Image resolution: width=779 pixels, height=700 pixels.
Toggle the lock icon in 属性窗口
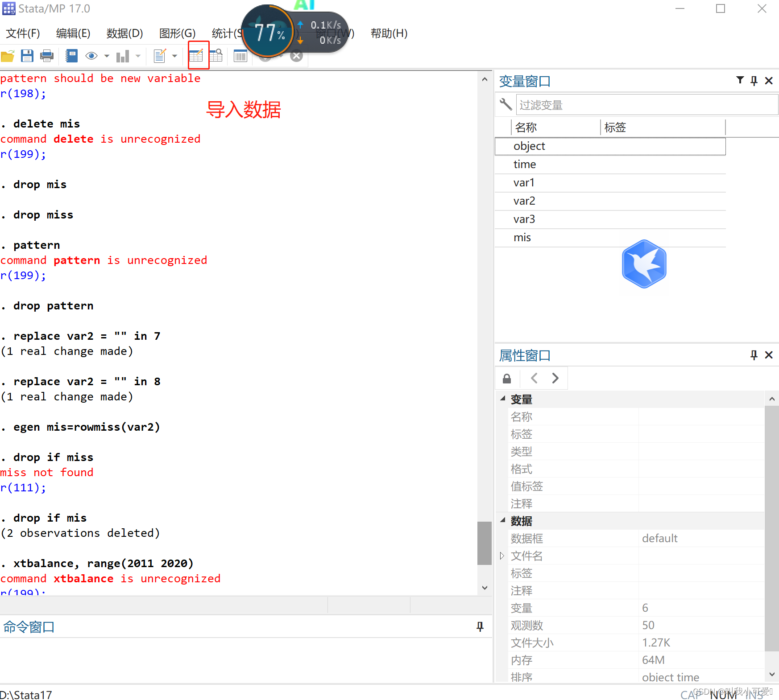[x=507, y=379]
